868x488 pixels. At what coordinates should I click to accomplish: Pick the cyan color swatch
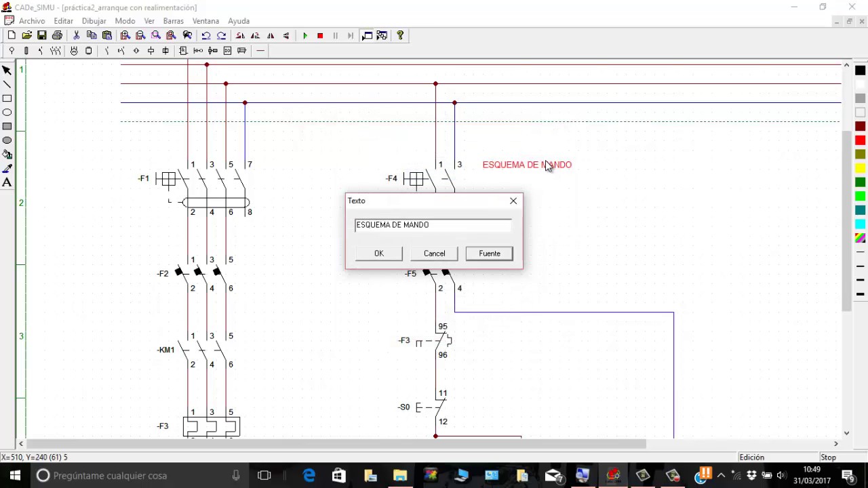click(860, 224)
